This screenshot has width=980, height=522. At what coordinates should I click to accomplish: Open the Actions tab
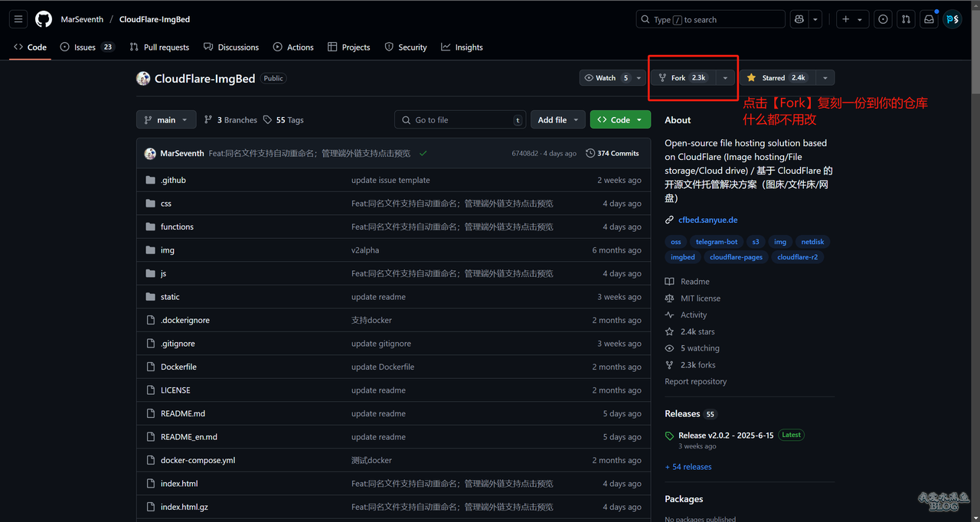pyautogui.click(x=293, y=47)
